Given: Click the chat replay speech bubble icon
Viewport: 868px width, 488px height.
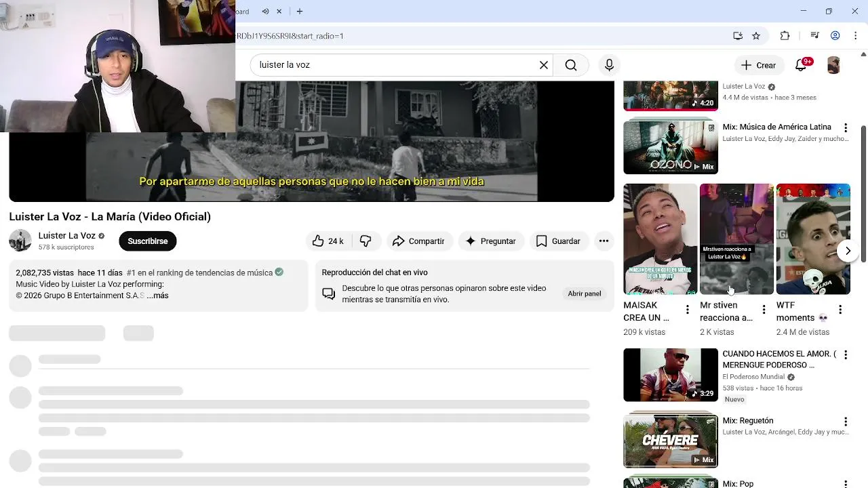Looking at the screenshot, I should point(329,293).
